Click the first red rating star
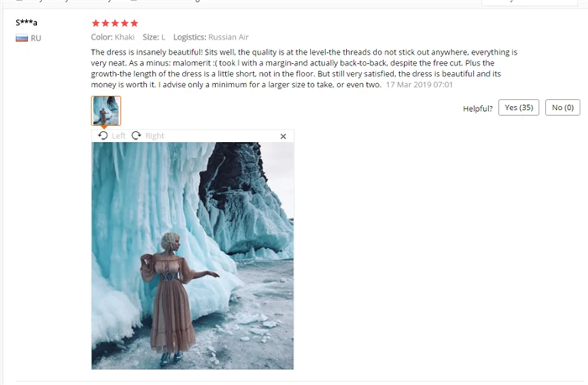588x385 pixels. 96,24
